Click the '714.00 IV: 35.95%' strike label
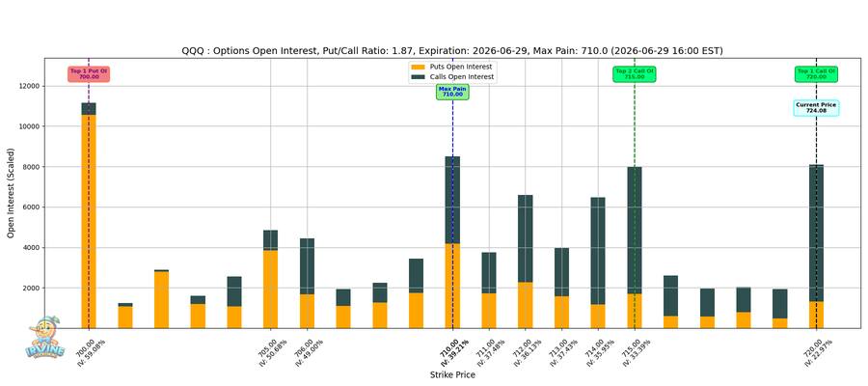This screenshot has height=386, width=868. click(x=601, y=351)
